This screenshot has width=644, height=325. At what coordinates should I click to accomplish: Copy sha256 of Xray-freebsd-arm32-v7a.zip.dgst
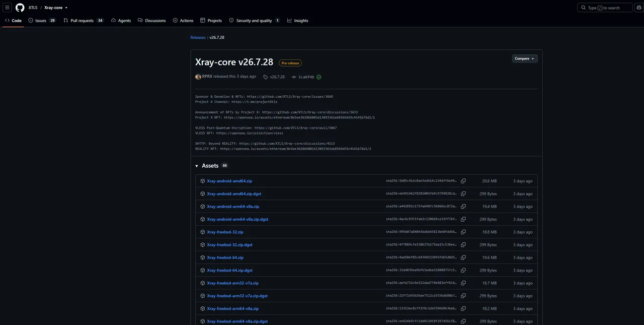pos(463,296)
